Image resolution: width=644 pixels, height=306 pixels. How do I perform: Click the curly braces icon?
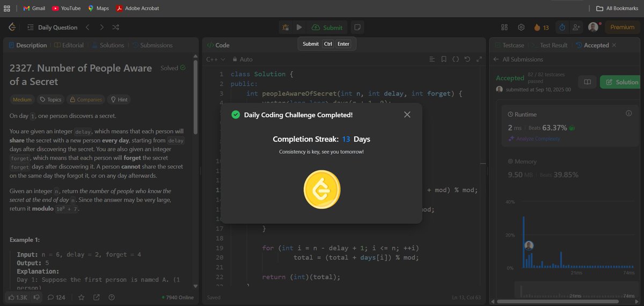tap(455, 59)
